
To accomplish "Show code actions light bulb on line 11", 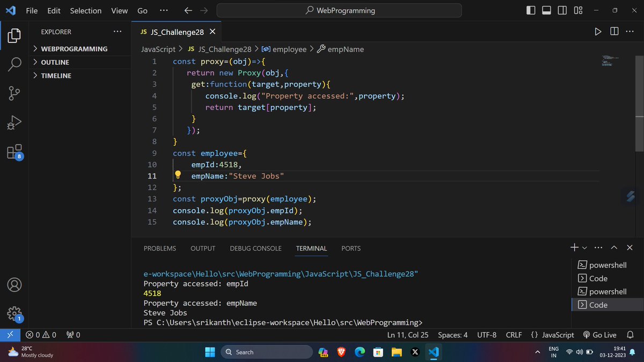I will 178,175.
